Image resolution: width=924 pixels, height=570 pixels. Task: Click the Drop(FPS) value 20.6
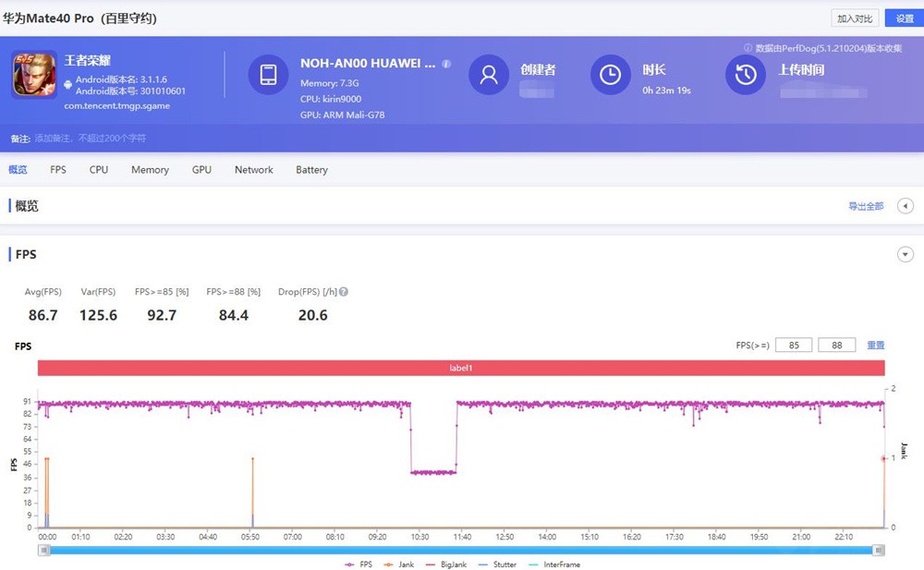[313, 315]
